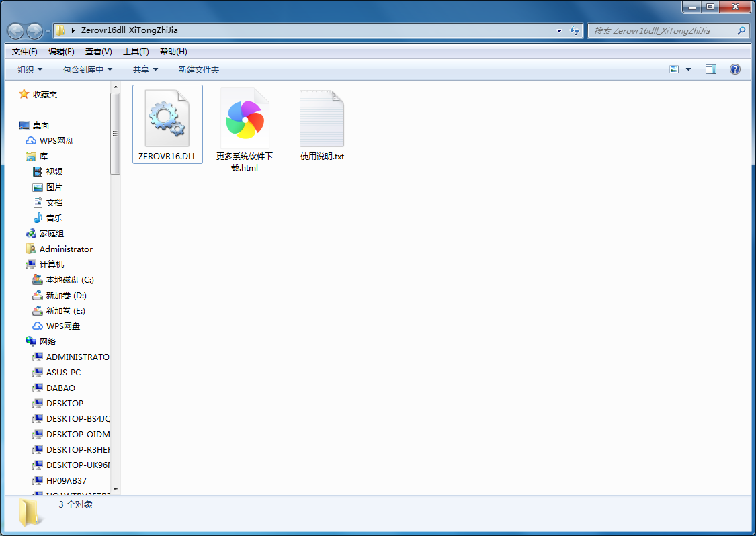Screen dimensions: 756x536
Task: Click the 收藏夹 star icon
Action: [x=24, y=94]
